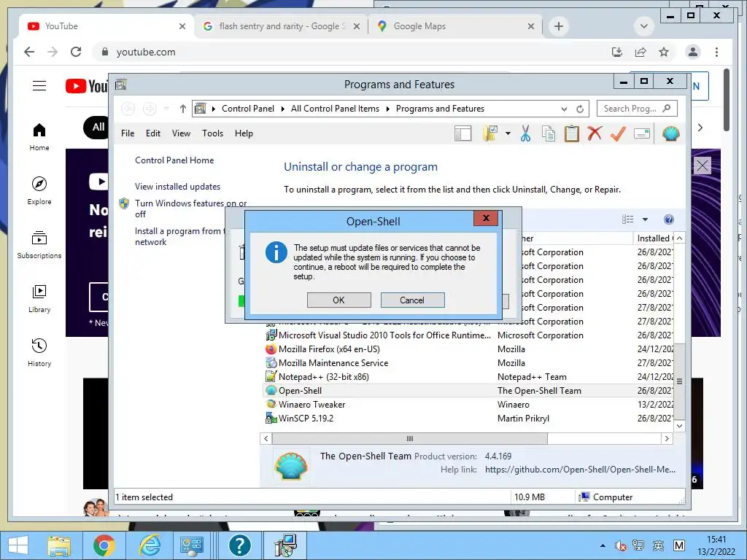The width and height of the screenshot is (747, 560).
Task: Expand the folder options toolbar dropdown arrow
Action: pos(508,134)
